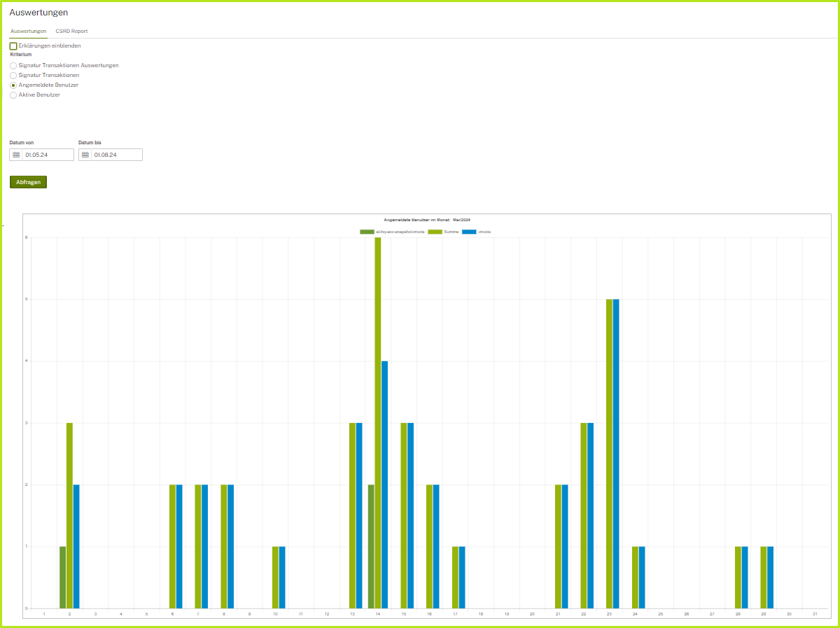Viewport: 840px width, 628px height.
Task: Toggle the dark green legend swatch for al-hq-acc-snapshot-moxis
Action: tap(367, 232)
